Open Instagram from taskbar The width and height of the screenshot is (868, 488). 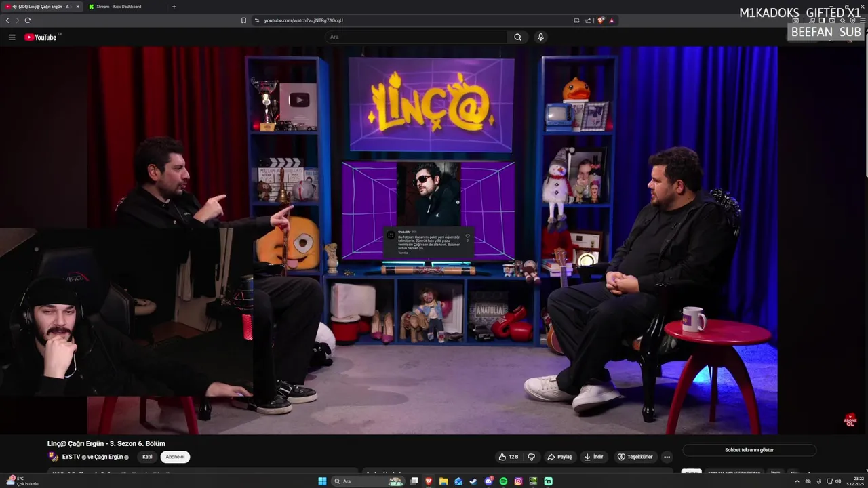pyautogui.click(x=518, y=481)
